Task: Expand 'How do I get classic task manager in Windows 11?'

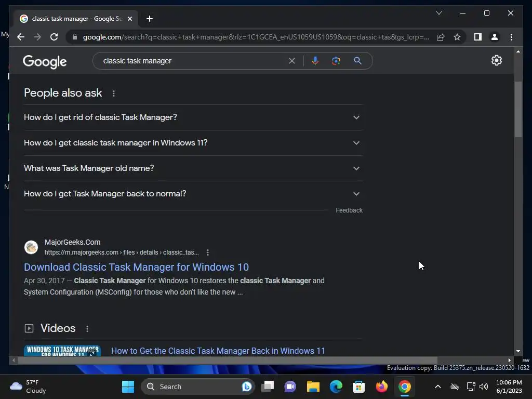Action: [193, 143]
